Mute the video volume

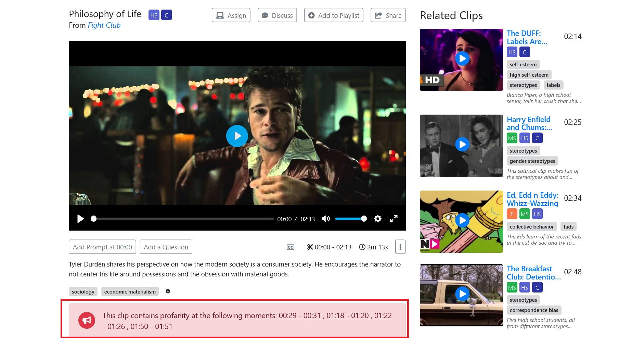tap(325, 219)
